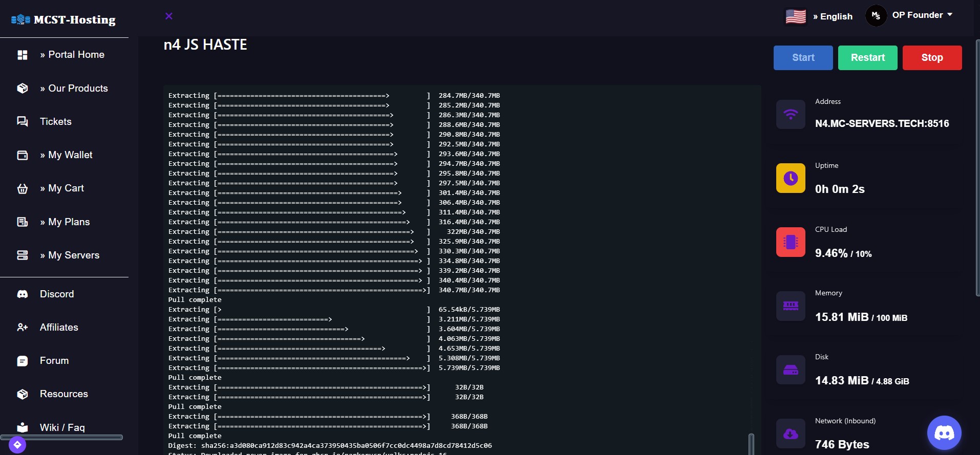
Task: Click the Uptime clock icon
Action: [x=791, y=178]
